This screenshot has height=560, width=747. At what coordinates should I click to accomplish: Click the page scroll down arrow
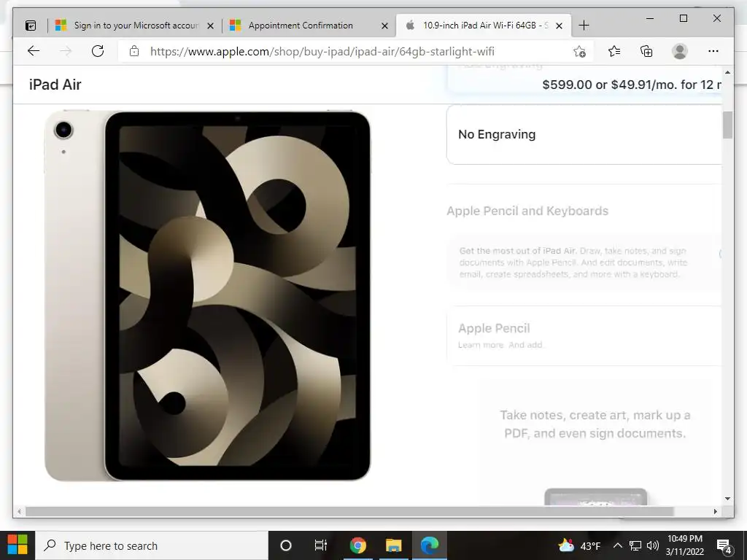(x=727, y=499)
